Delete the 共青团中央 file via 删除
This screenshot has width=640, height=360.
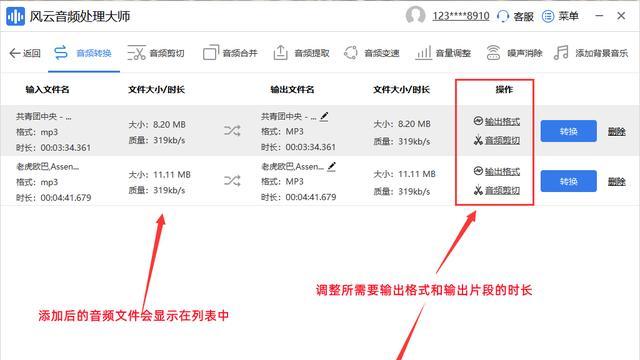point(617,131)
